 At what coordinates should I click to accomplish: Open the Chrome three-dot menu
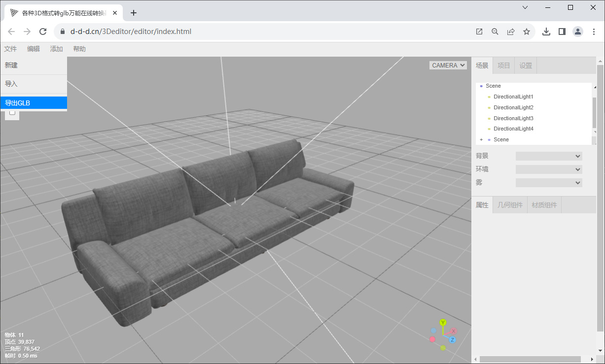594,32
